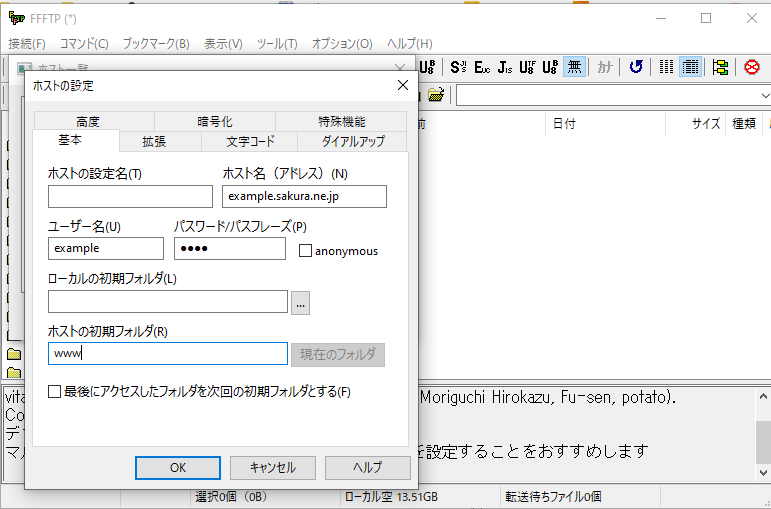Image resolution: width=771 pixels, height=509 pixels.
Task: Select the UTF-8 BOM icon beside 無
Action: tap(550, 67)
